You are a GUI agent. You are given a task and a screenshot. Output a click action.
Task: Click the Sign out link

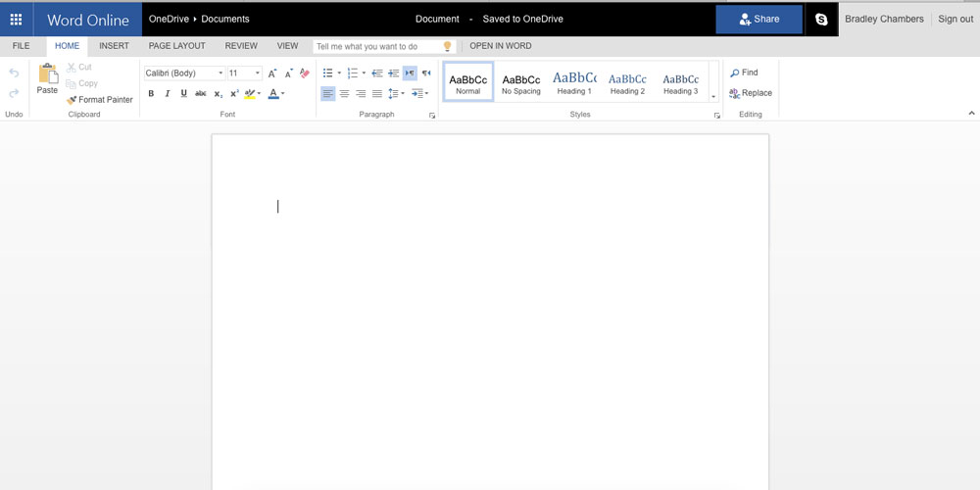(x=955, y=20)
